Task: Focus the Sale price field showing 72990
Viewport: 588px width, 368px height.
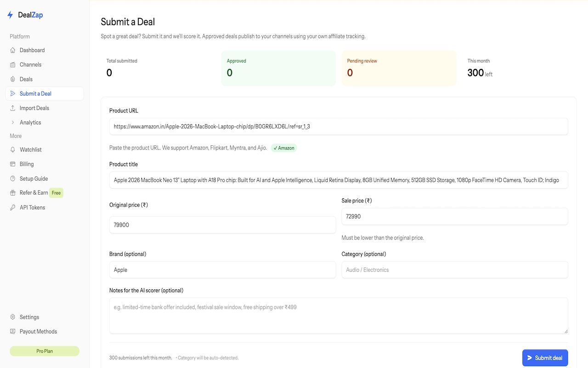Action: [x=455, y=216]
